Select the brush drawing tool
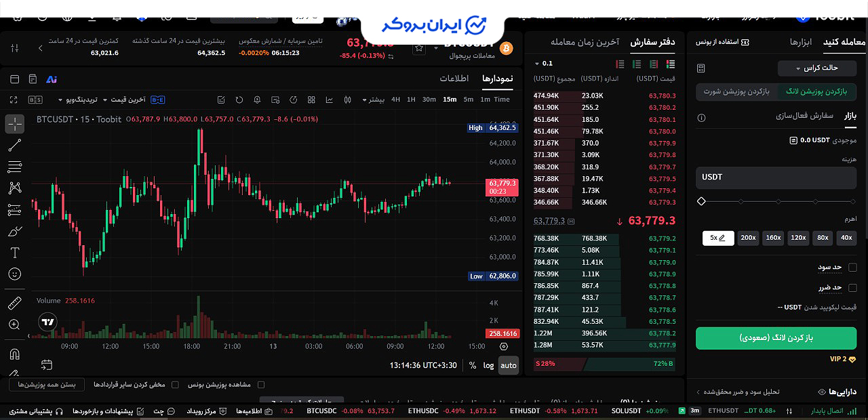 14,232
